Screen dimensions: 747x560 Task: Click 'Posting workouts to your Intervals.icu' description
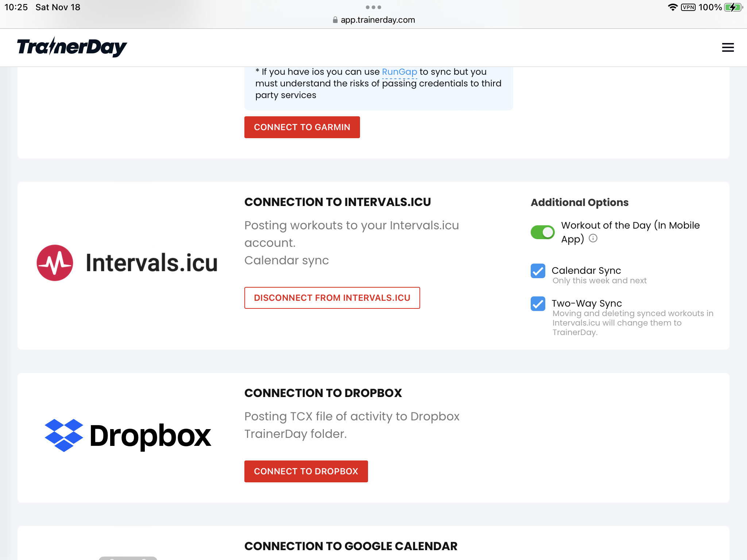coord(352,234)
